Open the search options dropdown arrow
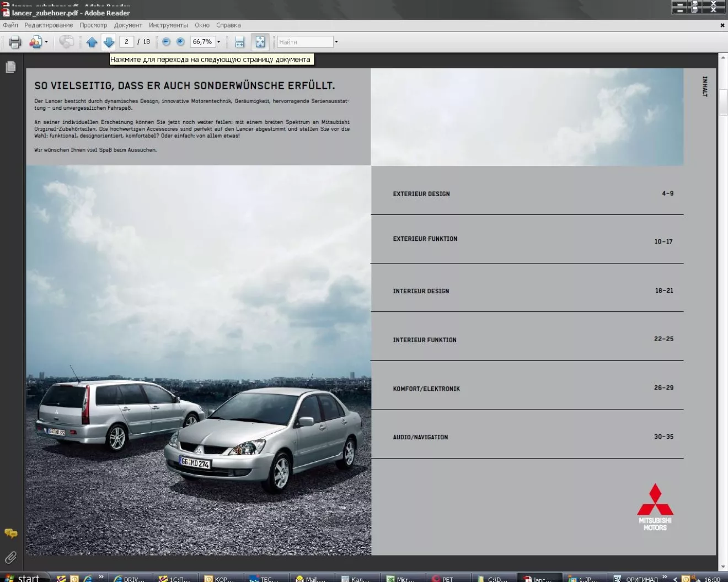Image resolution: width=728 pixels, height=582 pixels. [336, 42]
